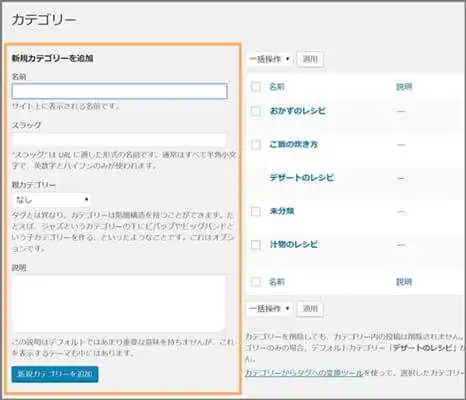Click the 新規カテゴリーを追加 section heading text
This screenshot has width=466, height=400.
coord(53,58)
